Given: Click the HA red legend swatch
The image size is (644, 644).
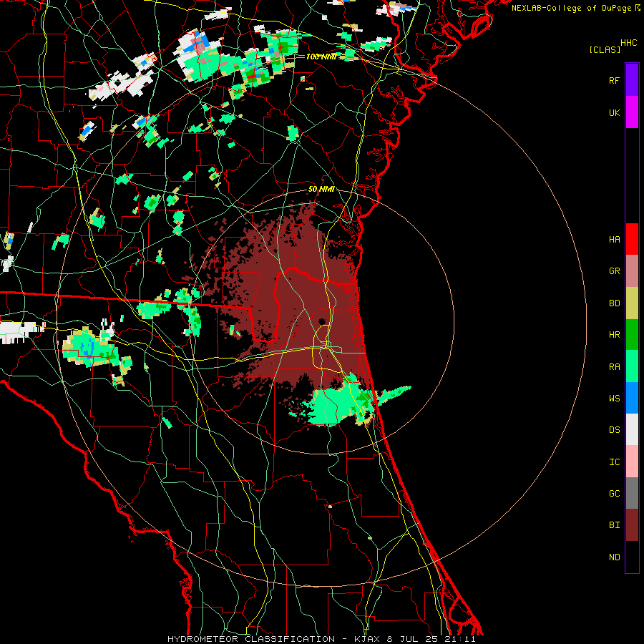Looking at the screenshot, I should pos(632,239).
